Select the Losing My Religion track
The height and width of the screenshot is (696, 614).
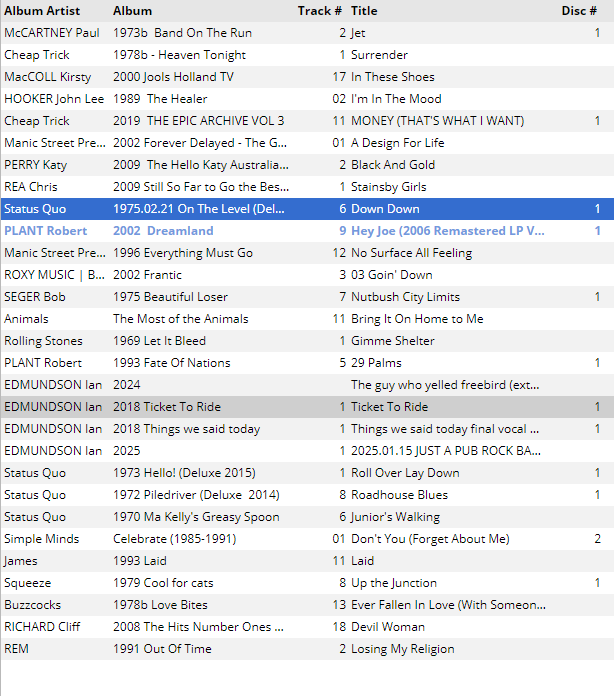[x=403, y=649]
